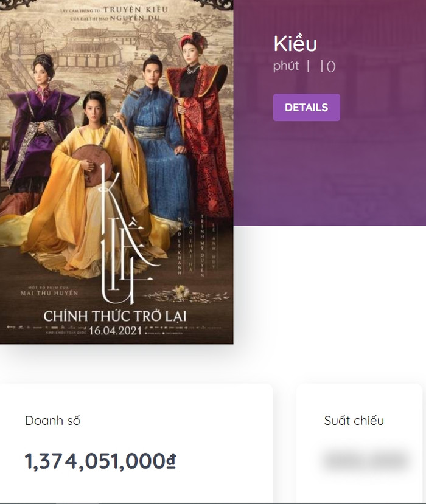
Task: Click the Suất chiếu label
Action: (354, 421)
